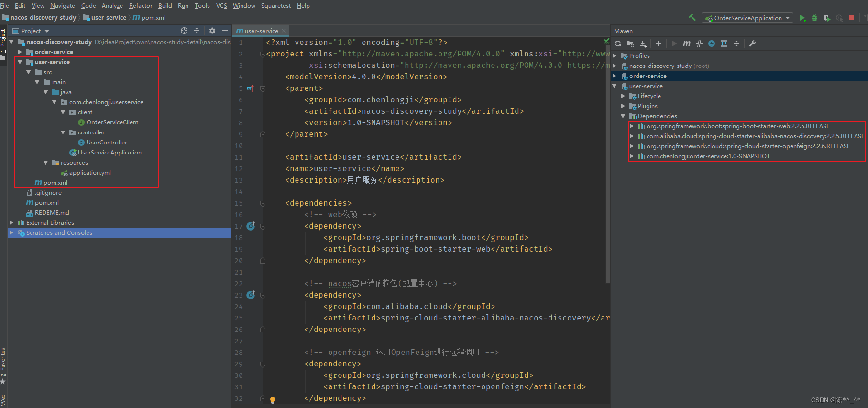868x408 pixels.
Task: Open the VCS menu
Action: (x=221, y=5)
